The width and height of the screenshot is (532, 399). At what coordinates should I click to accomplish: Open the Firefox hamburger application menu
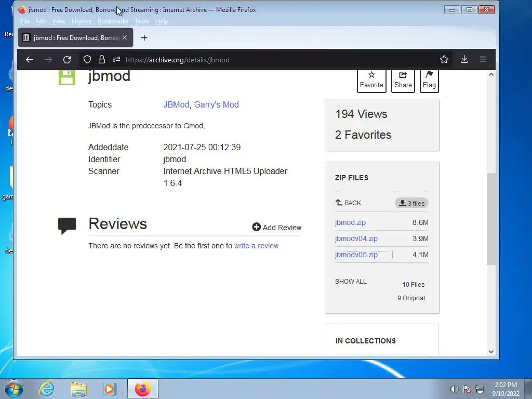pos(483,59)
